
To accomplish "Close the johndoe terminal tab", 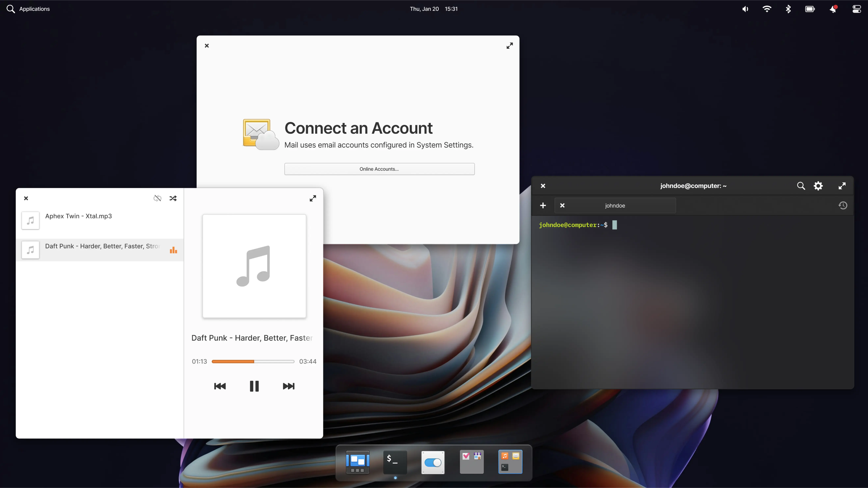I will click(562, 205).
